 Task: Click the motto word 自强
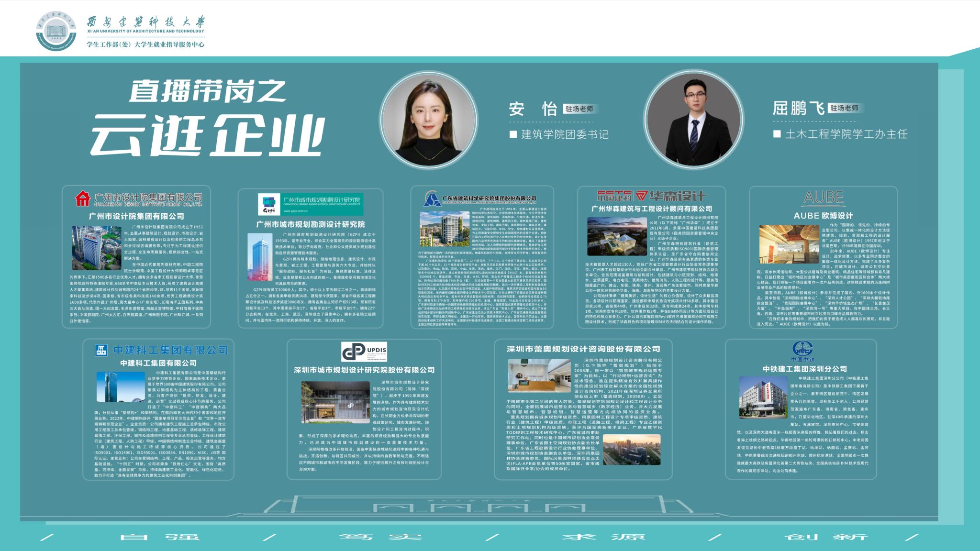[x=160, y=537]
